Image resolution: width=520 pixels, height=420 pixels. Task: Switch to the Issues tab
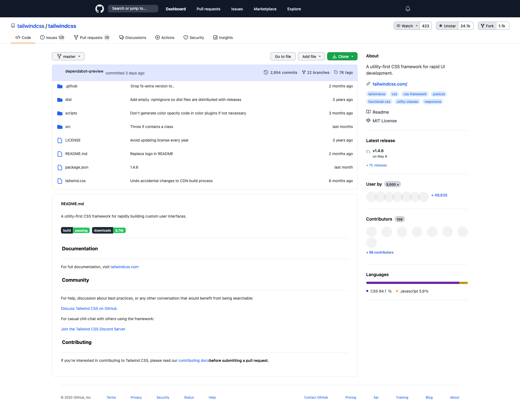[x=52, y=38]
